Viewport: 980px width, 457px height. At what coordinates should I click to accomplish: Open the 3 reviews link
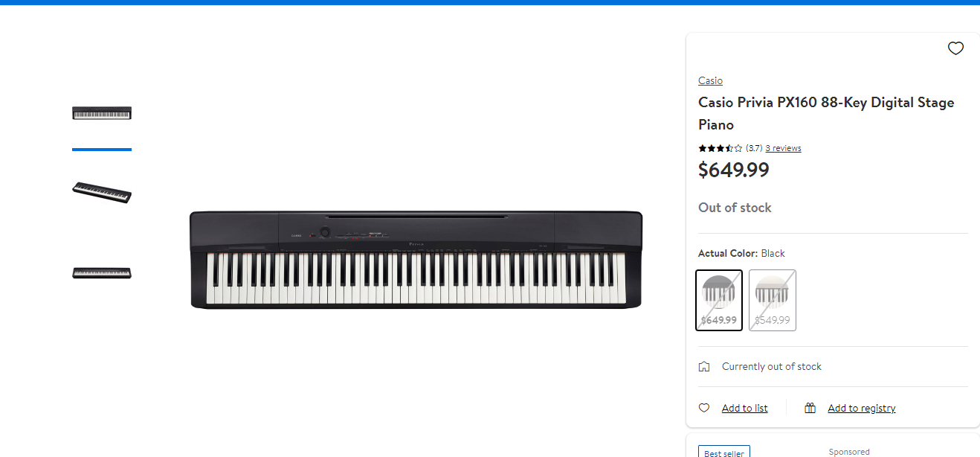click(x=783, y=148)
